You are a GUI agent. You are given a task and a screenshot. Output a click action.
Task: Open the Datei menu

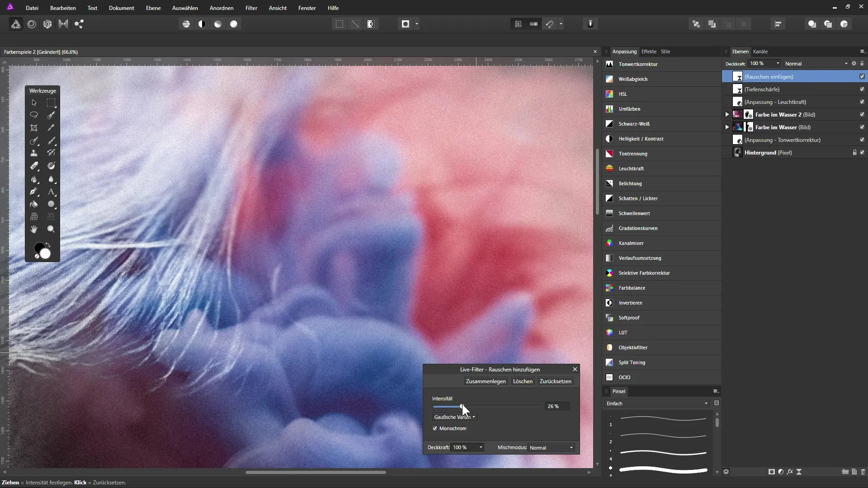[32, 8]
